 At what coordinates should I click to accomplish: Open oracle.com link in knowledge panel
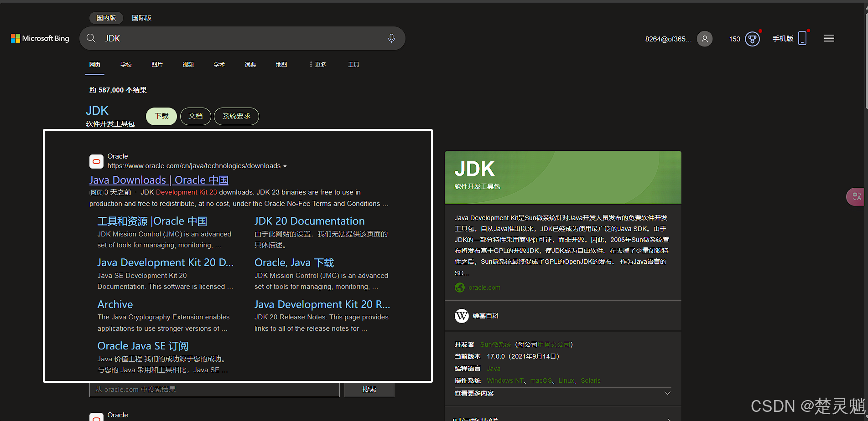click(x=484, y=288)
